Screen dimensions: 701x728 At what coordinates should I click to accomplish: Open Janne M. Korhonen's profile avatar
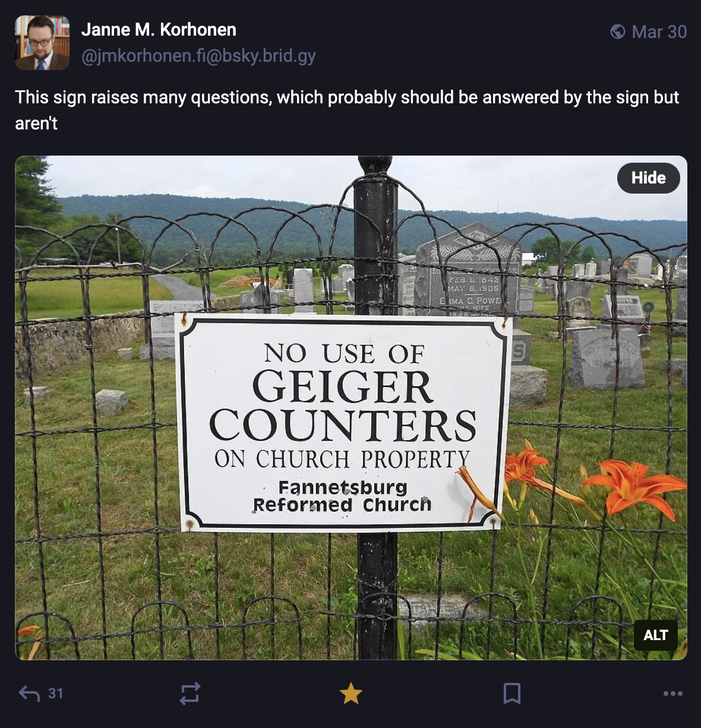[x=42, y=43]
